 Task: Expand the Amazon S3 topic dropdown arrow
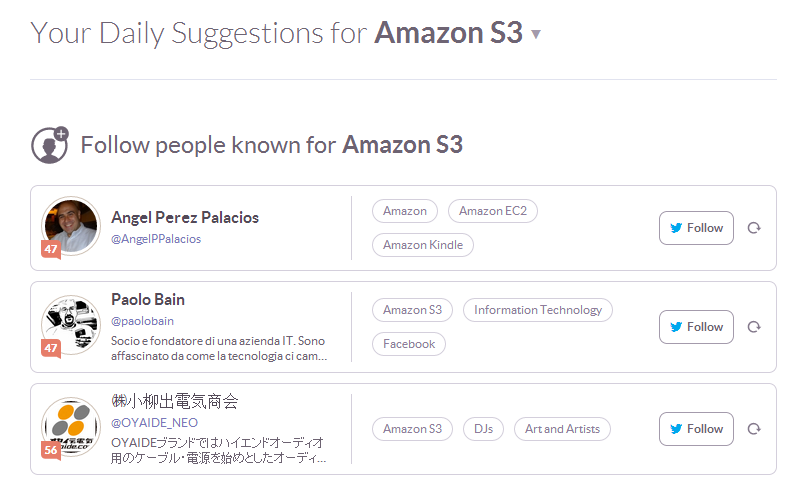536,35
